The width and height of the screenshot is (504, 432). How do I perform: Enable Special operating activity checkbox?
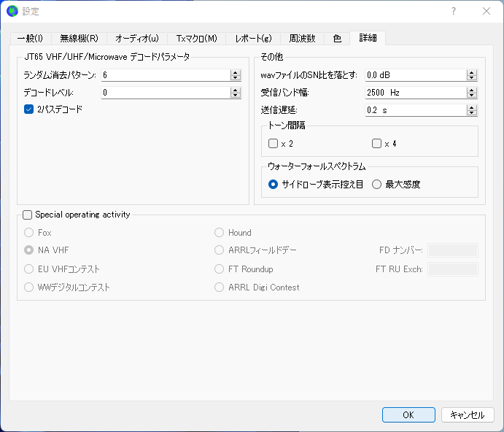[x=27, y=215]
